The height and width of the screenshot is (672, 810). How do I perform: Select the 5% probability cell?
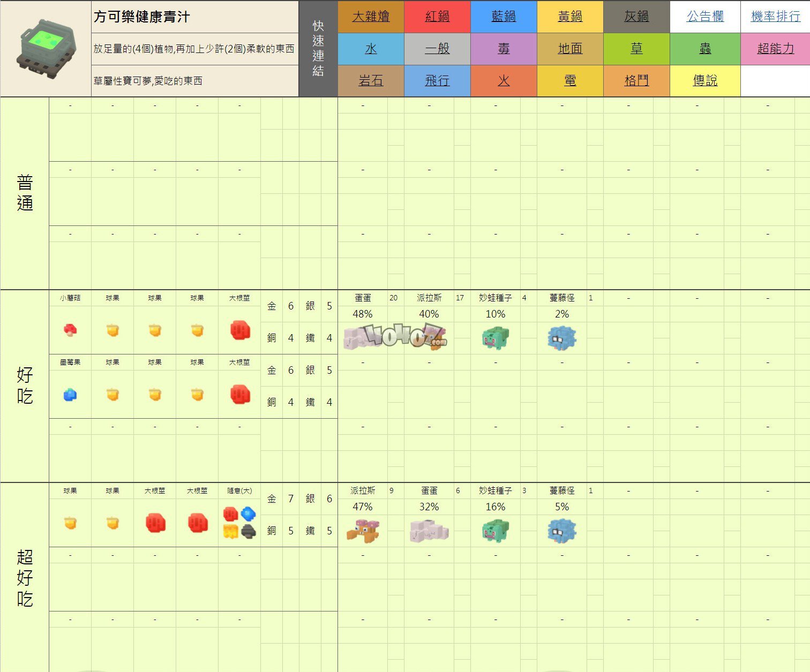click(x=562, y=507)
